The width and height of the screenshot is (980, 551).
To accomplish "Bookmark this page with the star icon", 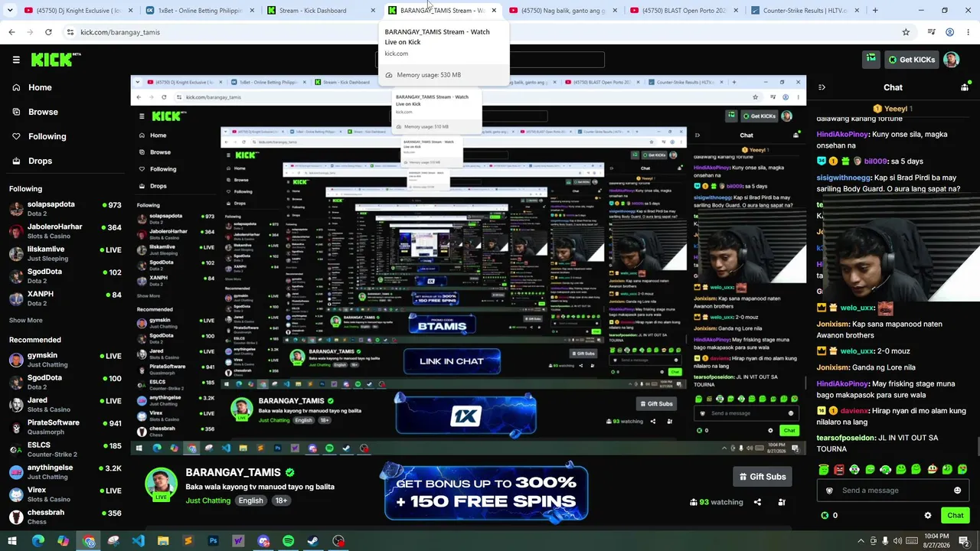I will click(906, 32).
